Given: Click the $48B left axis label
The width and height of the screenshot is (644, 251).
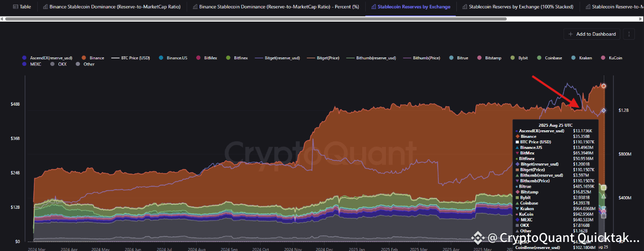Looking at the screenshot, I should click(x=15, y=104).
